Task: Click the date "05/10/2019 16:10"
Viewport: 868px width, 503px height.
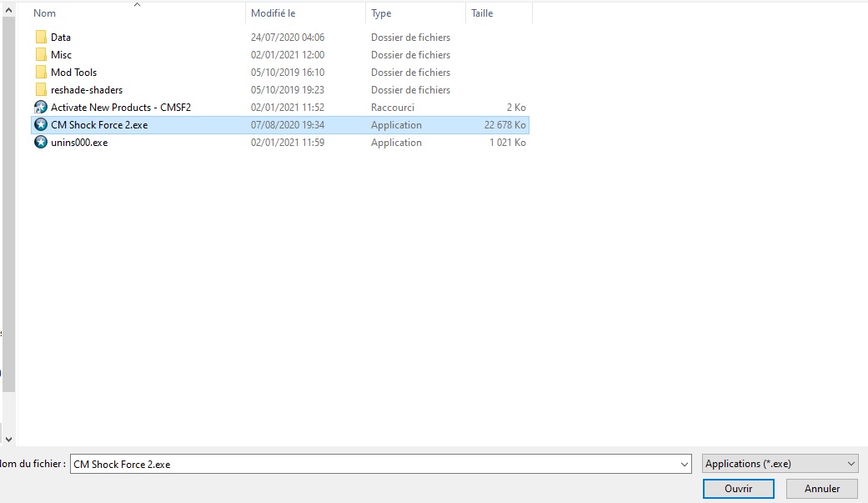Action: pyautogui.click(x=288, y=72)
